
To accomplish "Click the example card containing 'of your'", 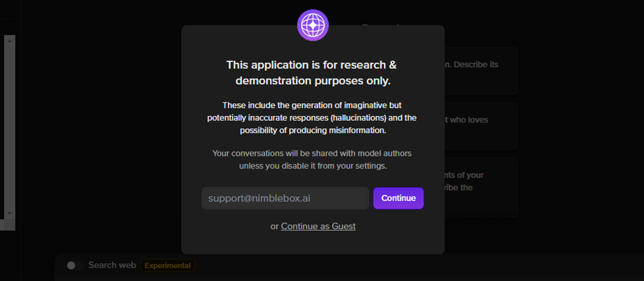I will click(481, 187).
